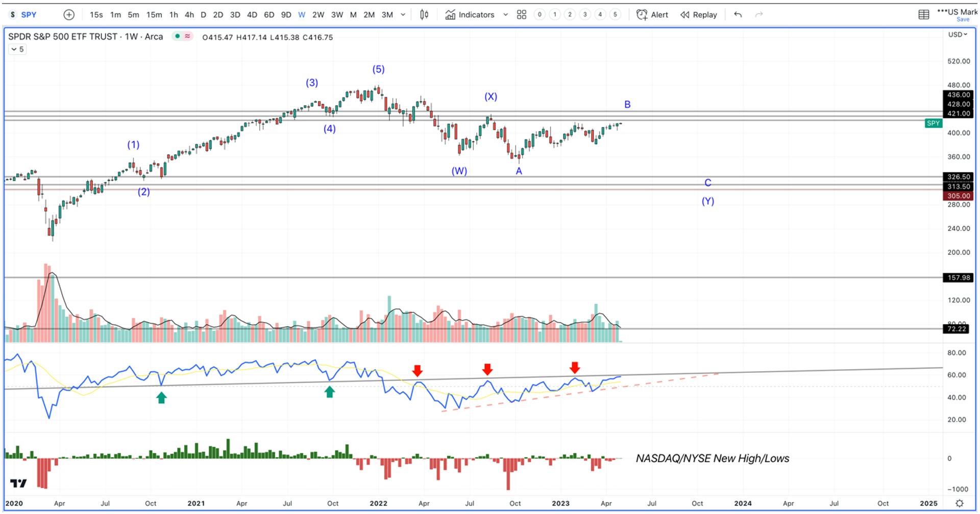Viewport: 980px width, 514px height.
Task: Toggle the green market status dot
Action: [177, 36]
